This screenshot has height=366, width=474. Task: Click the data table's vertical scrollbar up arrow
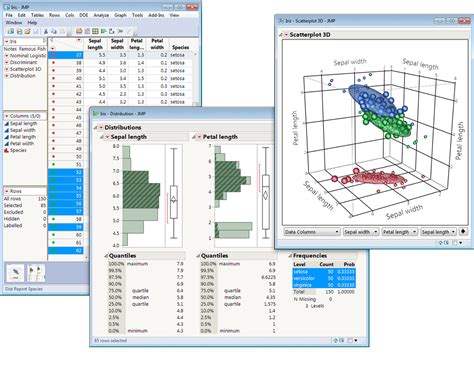(x=196, y=54)
